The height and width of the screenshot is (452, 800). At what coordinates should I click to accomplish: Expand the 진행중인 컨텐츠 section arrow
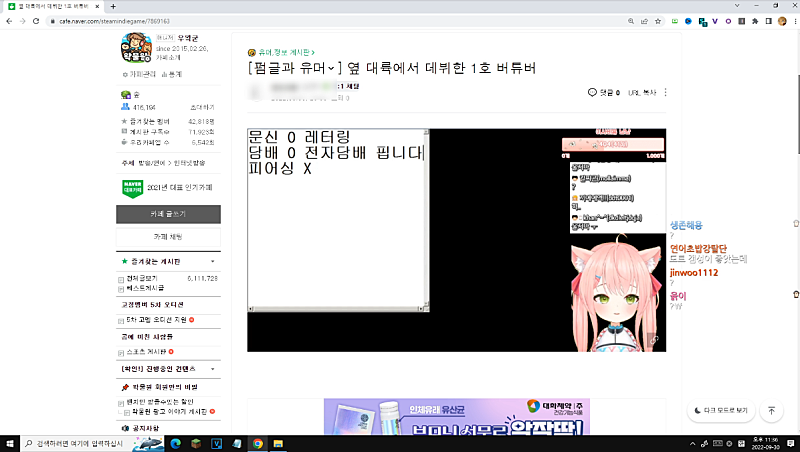[x=213, y=369]
